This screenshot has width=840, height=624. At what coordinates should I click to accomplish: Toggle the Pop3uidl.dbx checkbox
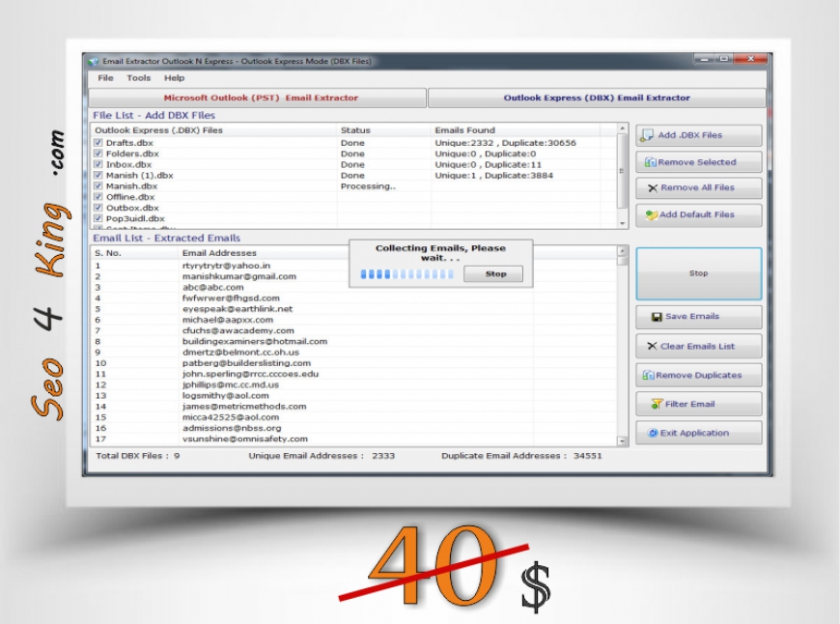[x=98, y=218]
